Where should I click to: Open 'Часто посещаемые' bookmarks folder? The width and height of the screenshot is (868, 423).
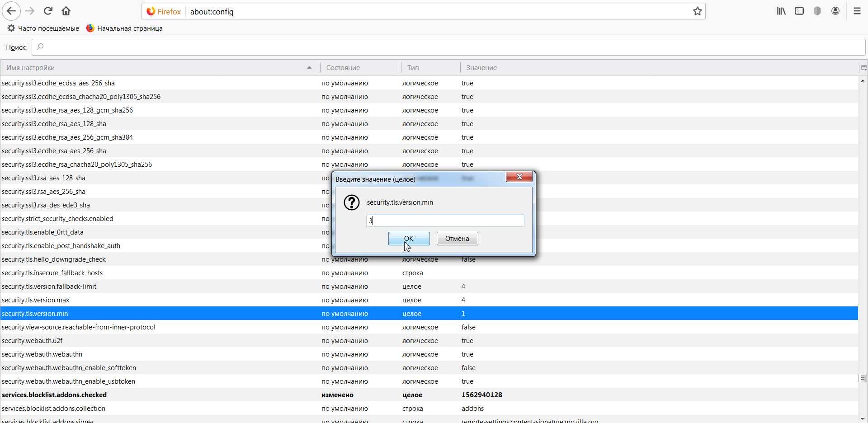(x=43, y=28)
